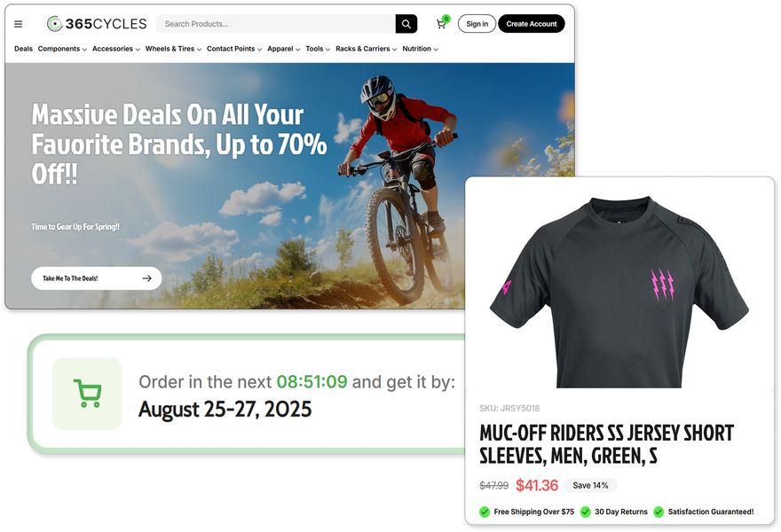Viewport: 781px width, 532px height.
Task: Expand the Racks & Carriers menu
Action: pyautogui.click(x=366, y=49)
